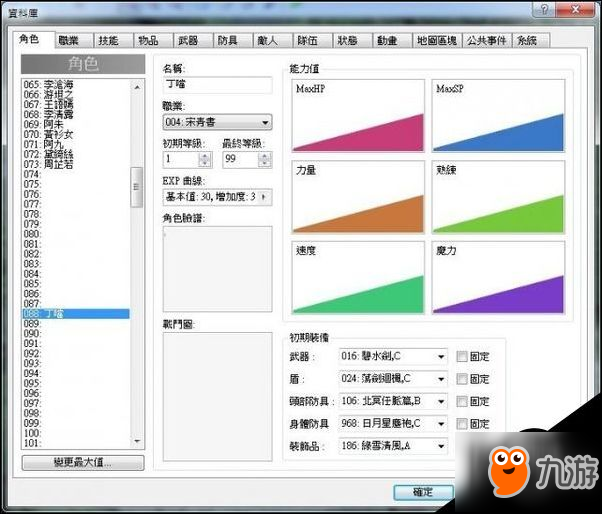Click the 角色臉譜 image box

click(x=217, y=269)
